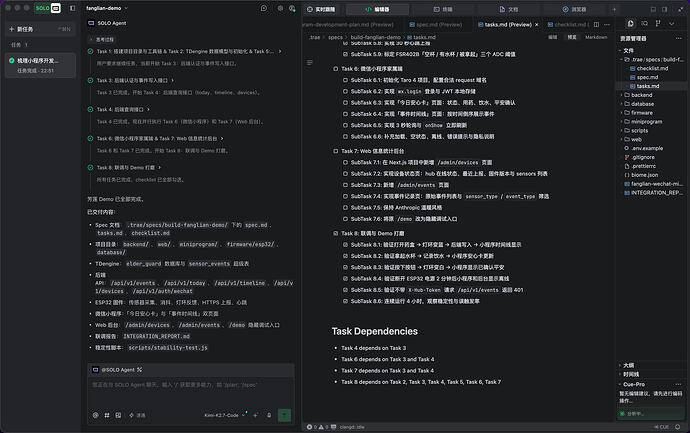This screenshot has width=690, height=433.
Task: Open the .env.example file
Action: coord(647,148)
